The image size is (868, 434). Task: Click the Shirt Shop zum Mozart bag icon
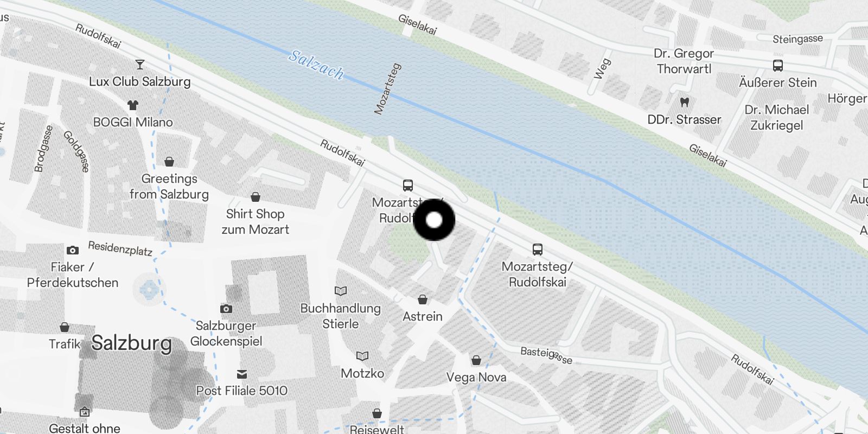click(256, 196)
